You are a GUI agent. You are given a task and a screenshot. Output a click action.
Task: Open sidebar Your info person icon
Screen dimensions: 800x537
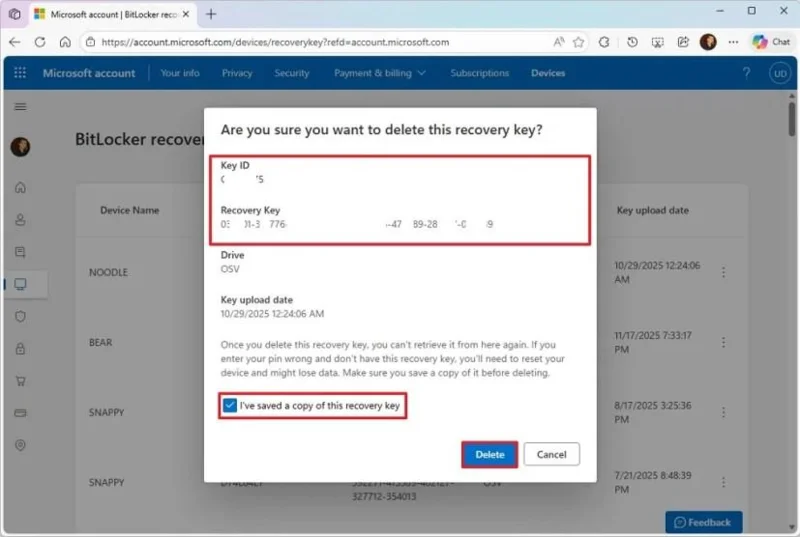click(x=20, y=220)
